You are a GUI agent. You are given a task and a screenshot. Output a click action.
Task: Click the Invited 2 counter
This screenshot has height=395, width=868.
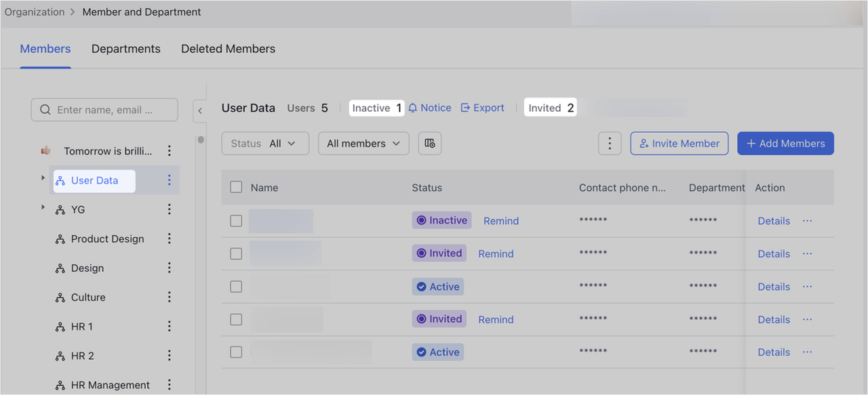click(x=551, y=108)
